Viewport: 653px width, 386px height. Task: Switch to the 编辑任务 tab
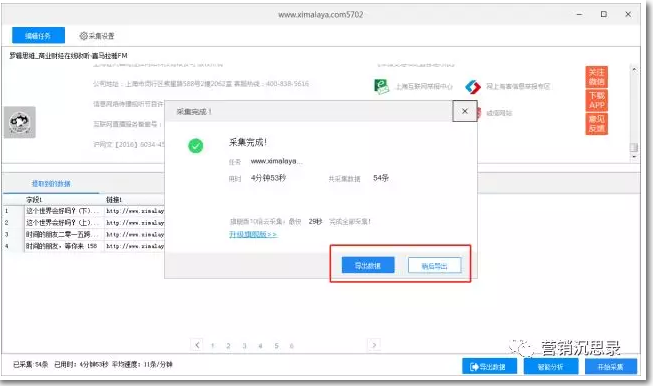pos(38,35)
